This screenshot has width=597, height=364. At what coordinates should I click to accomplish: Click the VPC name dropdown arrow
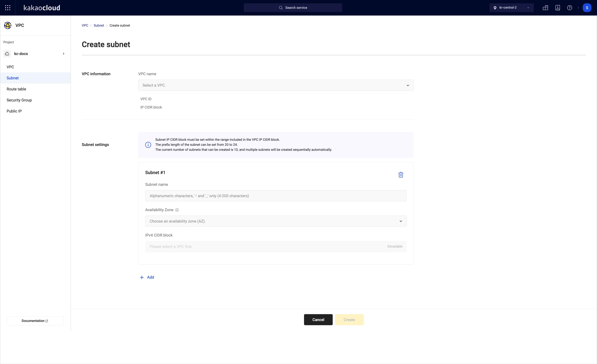point(408,85)
